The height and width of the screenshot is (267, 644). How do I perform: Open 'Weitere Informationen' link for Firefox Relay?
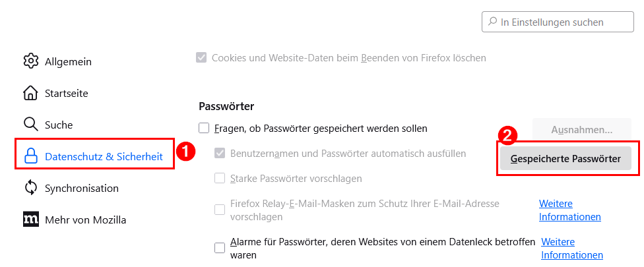tap(569, 210)
